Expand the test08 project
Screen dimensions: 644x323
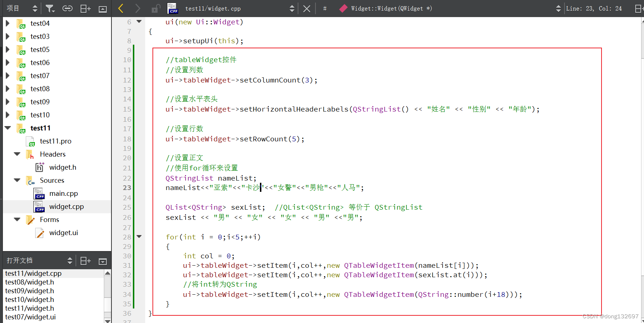coord(8,89)
